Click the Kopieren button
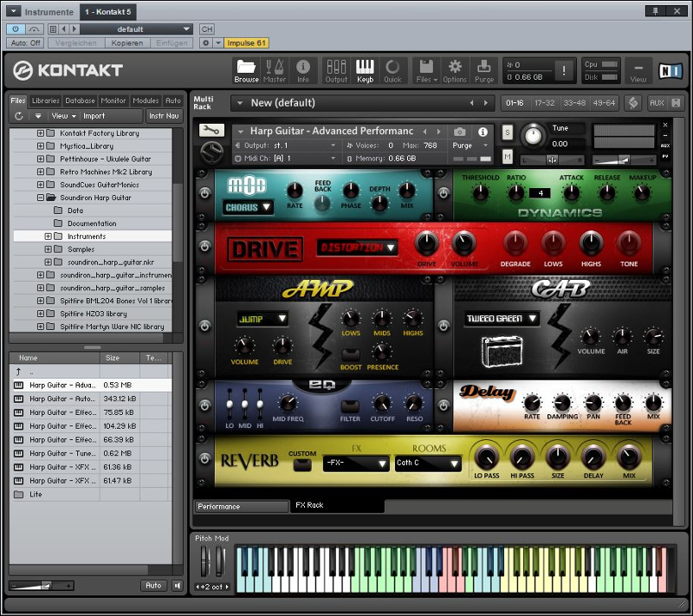 tap(127, 42)
